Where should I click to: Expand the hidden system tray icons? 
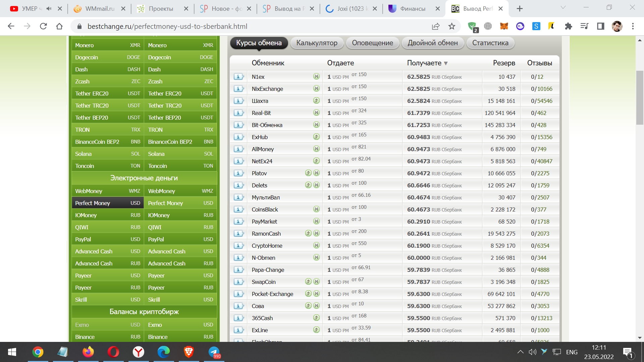520,352
